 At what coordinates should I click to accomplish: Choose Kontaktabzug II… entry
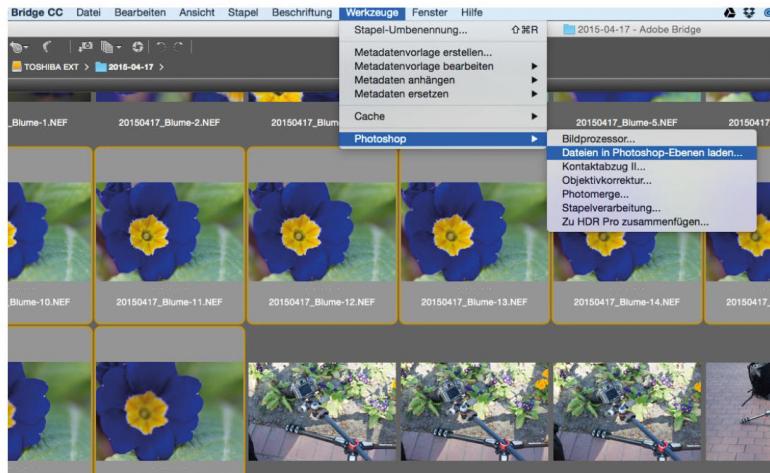click(x=652, y=167)
